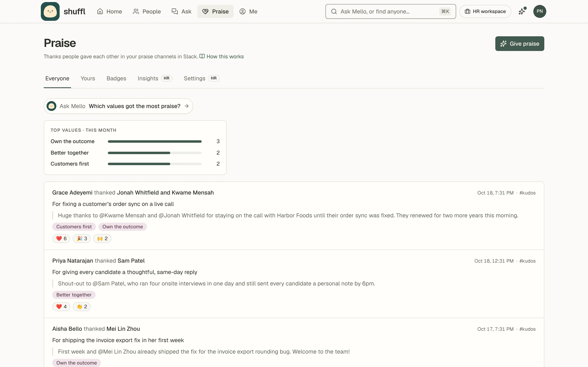Screen dimensions: 588x367
Task: Open the PN user avatar menu
Action: point(540,11)
